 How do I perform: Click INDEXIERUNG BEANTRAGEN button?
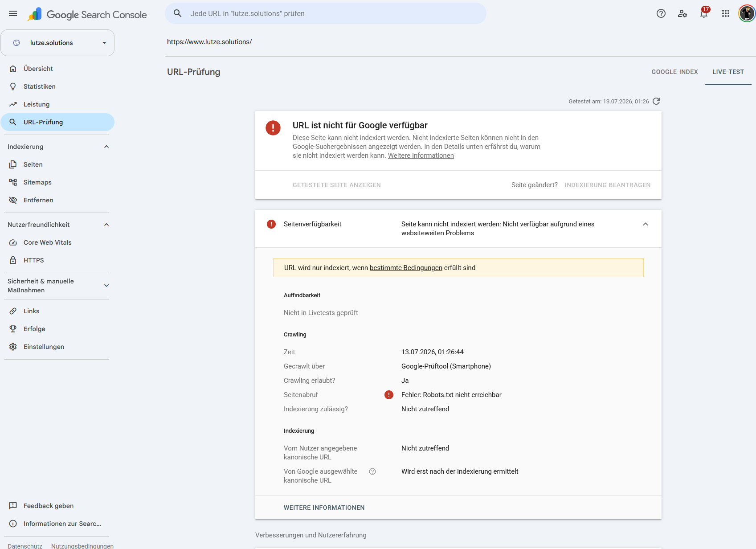pos(608,185)
